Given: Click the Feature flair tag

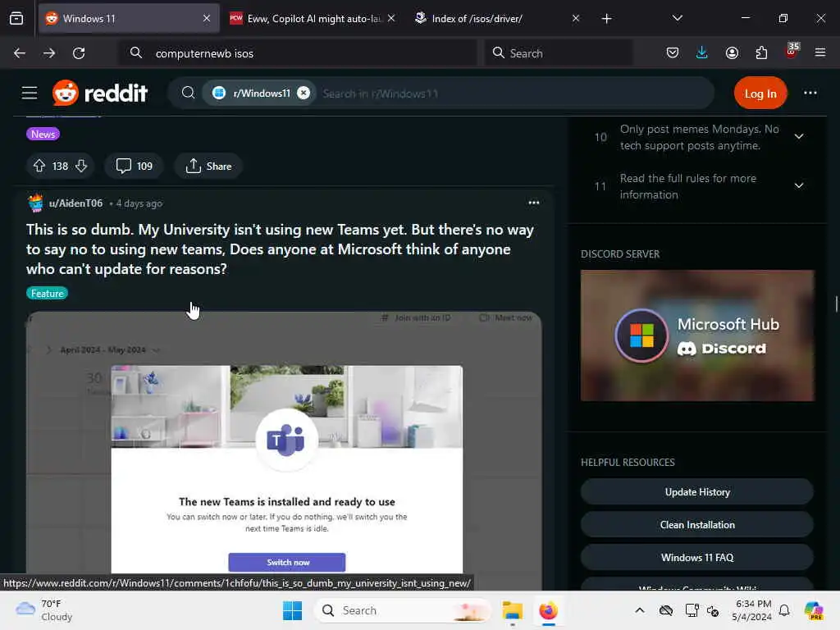Looking at the screenshot, I should point(47,293).
